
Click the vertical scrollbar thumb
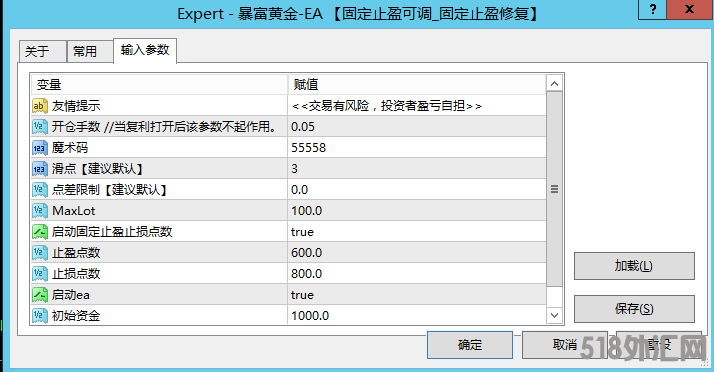pos(554,189)
